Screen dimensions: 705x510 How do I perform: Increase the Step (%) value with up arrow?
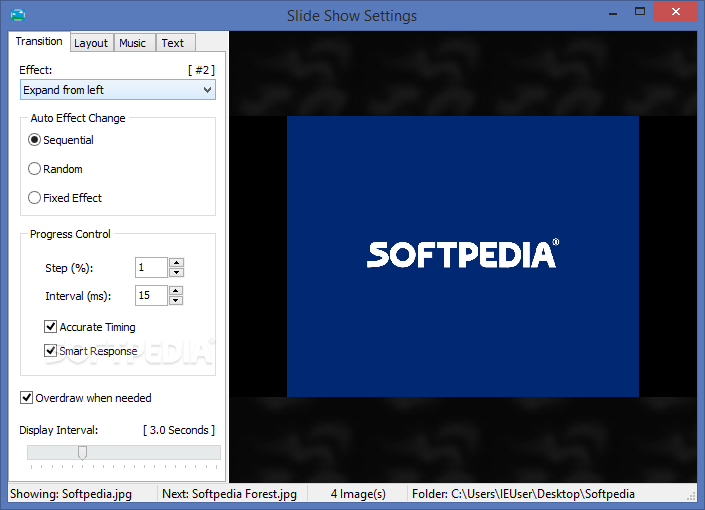pyautogui.click(x=176, y=263)
